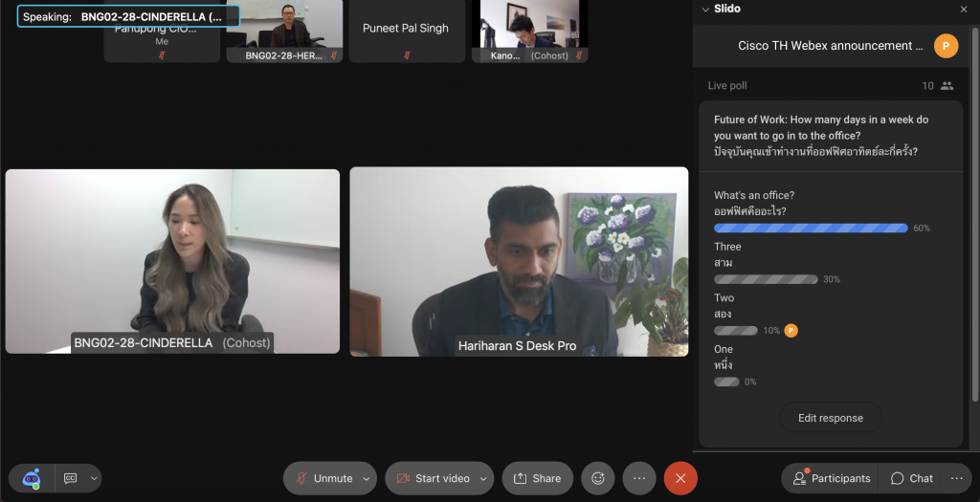Image resolution: width=980 pixels, height=502 pixels.
Task: Unmute the microphone
Action: (323, 478)
